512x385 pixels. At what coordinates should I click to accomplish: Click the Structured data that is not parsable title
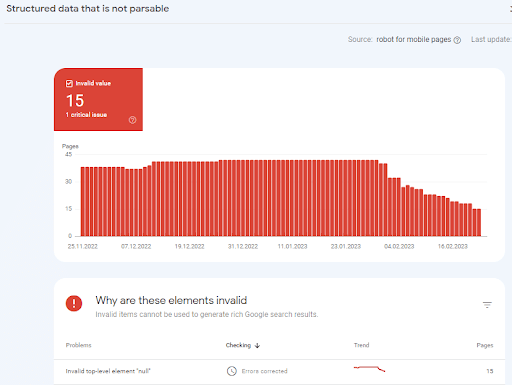click(x=88, y=9)
